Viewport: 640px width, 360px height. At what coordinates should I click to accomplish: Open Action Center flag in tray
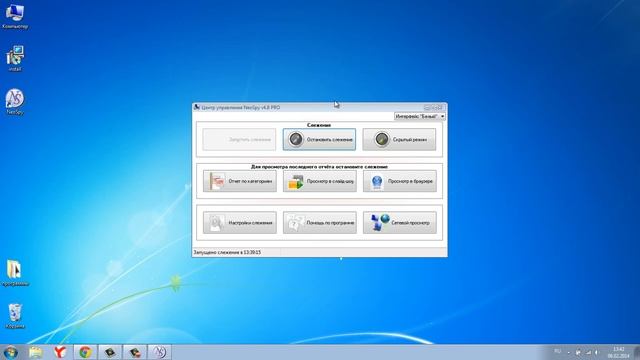[x=578, y=352]
